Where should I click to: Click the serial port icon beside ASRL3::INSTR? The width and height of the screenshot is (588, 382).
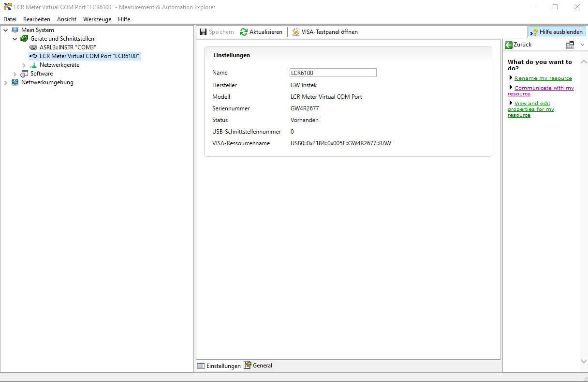click(33, 47)
